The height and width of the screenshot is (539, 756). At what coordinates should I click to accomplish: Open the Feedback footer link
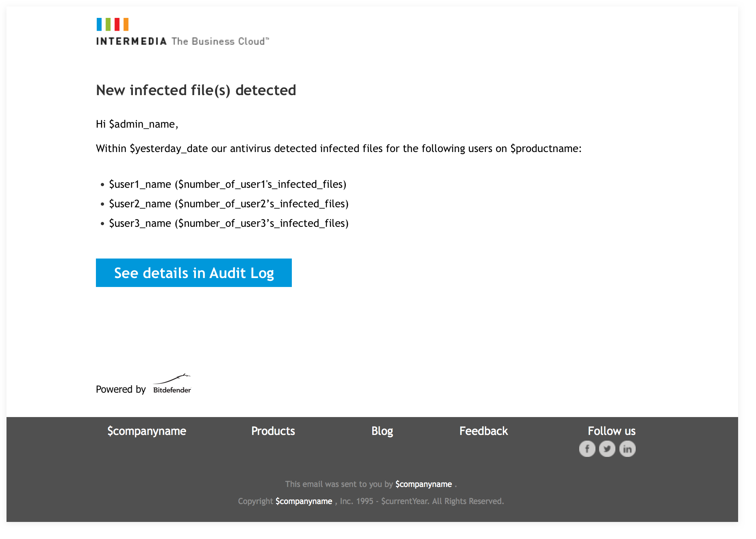484,431
